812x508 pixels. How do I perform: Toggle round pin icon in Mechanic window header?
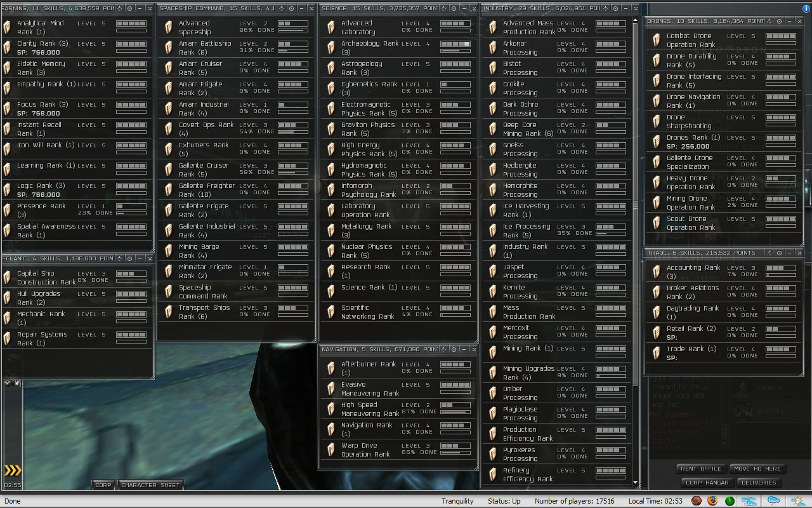point(129,258)
